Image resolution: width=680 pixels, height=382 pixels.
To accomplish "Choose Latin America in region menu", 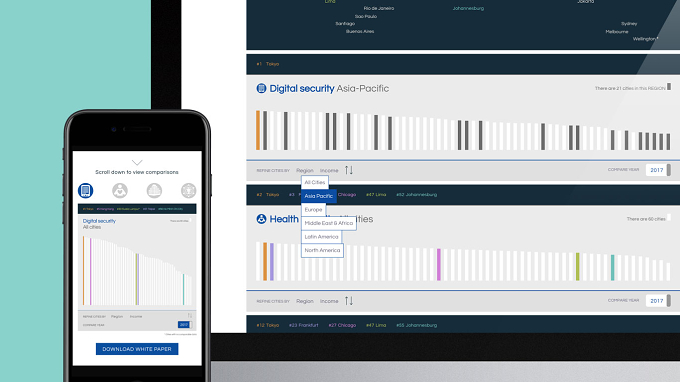I will (x=321, y=237).
